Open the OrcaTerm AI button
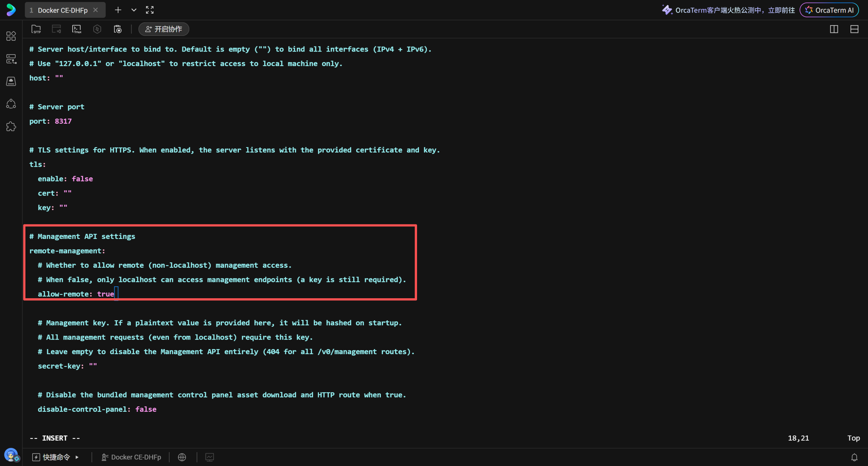The image size is (868, 466). click(829, 10)
